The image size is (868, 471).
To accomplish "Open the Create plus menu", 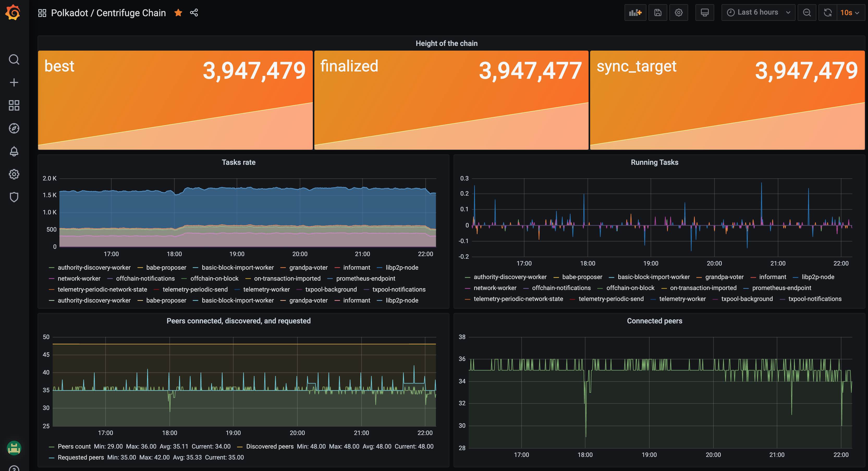I will coord(14,83).
